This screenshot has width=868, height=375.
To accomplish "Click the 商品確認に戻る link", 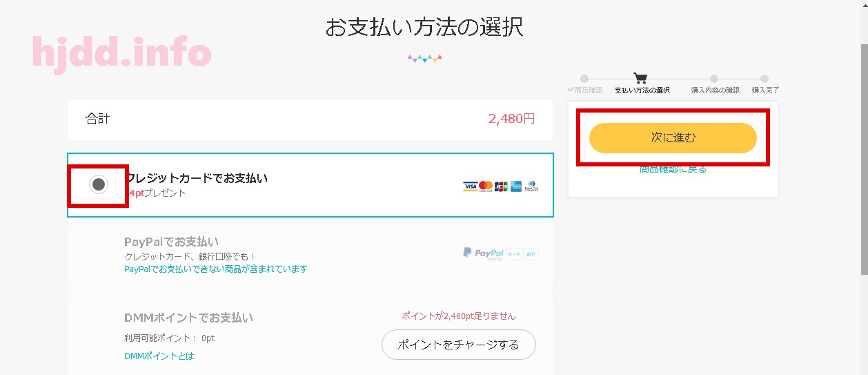I will pos(673,169).
